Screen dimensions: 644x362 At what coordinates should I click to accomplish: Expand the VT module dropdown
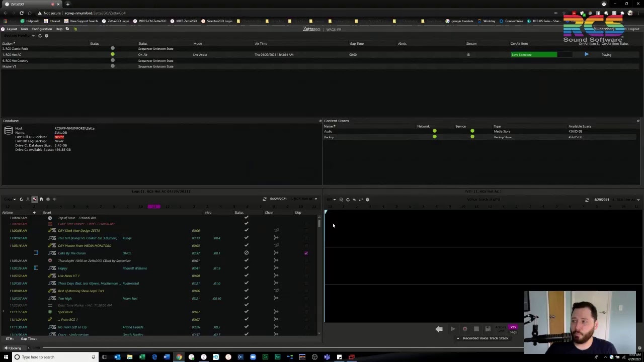(334, 200)
